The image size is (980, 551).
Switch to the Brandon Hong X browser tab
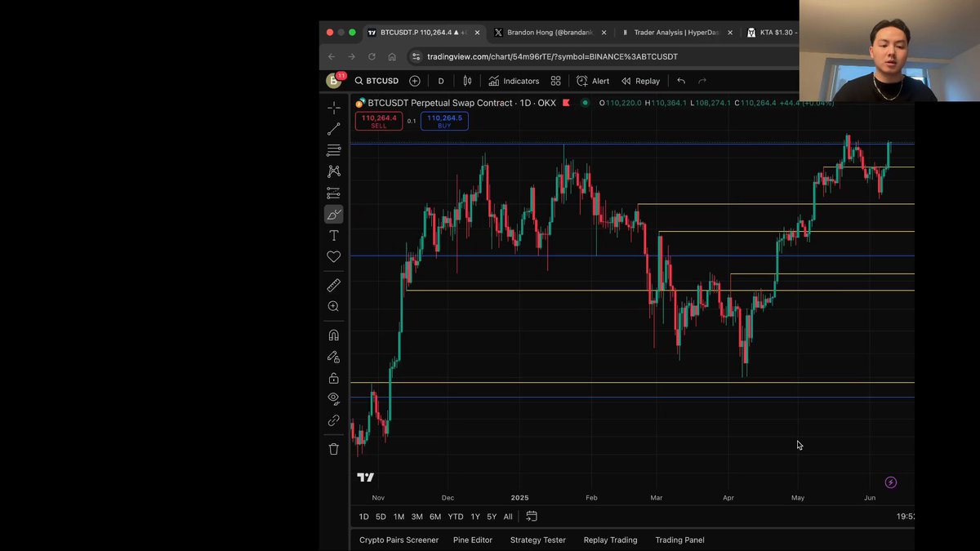(550, 33)
